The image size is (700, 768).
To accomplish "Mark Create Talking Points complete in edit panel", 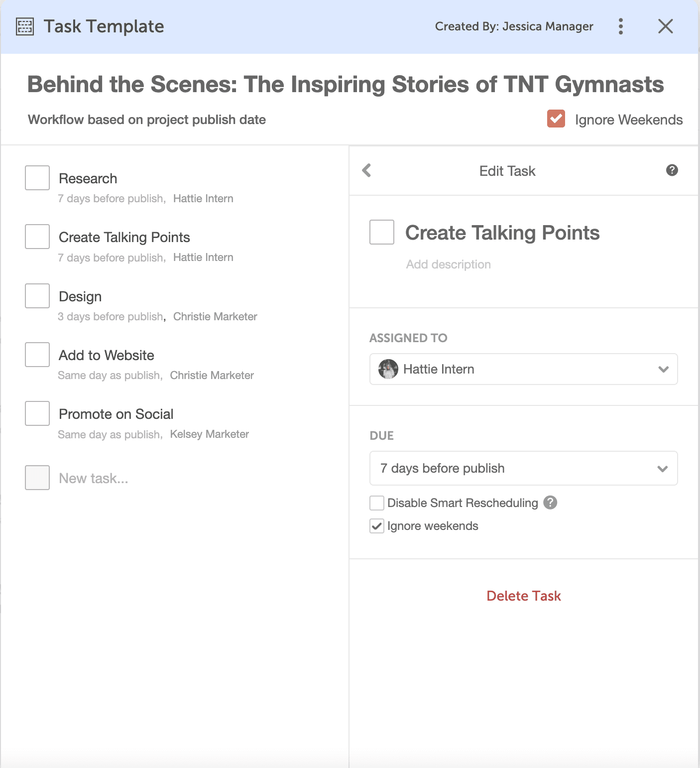I will click(382, 232).
